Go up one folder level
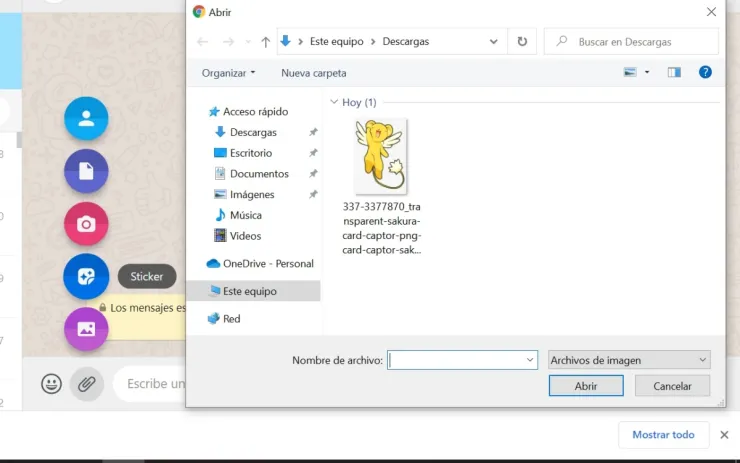 266,42
